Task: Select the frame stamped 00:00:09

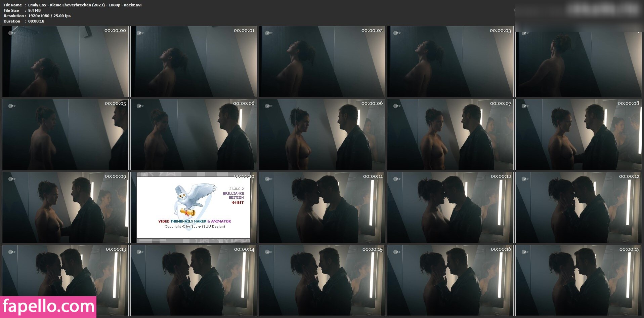Action: (65, 207)
